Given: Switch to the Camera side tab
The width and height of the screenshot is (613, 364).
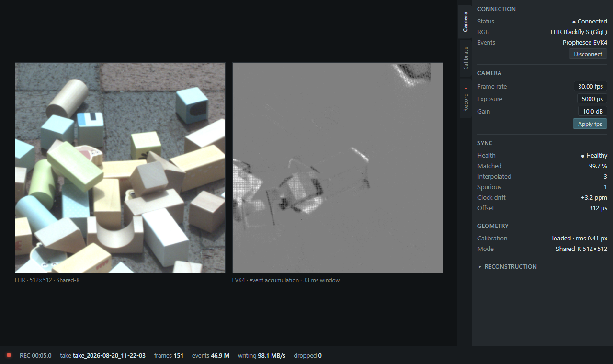Looking at the screenshot, I should point(465,22).
